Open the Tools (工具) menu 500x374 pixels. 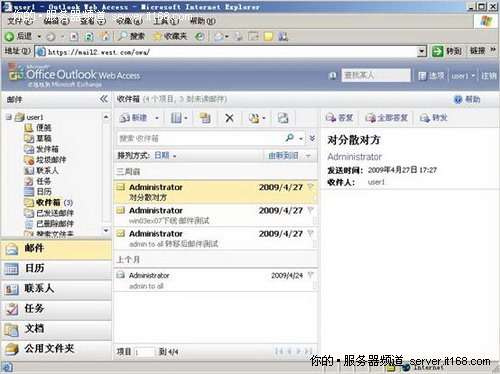[x=166, y=21]
